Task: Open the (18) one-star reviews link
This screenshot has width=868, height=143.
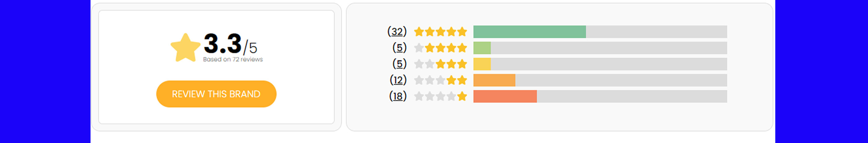Action: (x=398, y=96)
